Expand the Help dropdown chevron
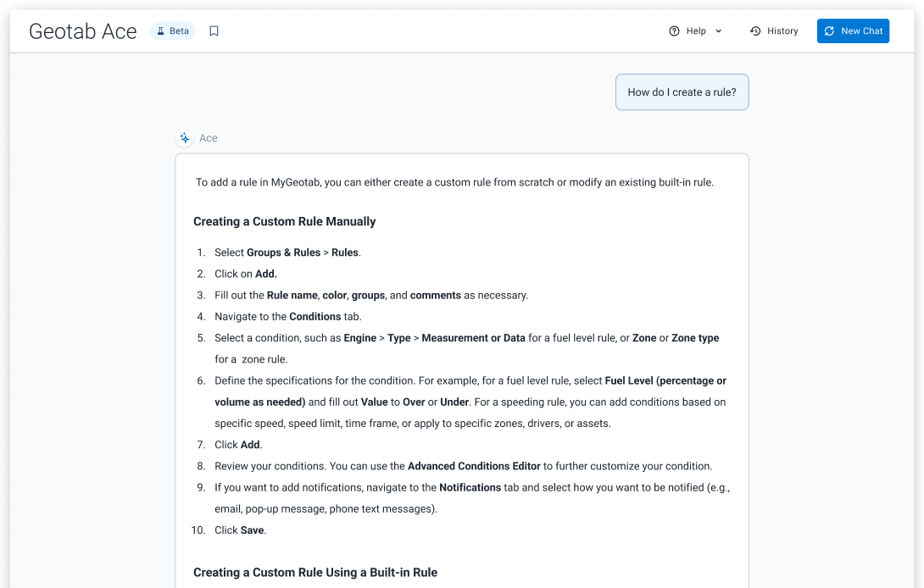This screenshot has height=588, width=924. [x=717, y=31]
